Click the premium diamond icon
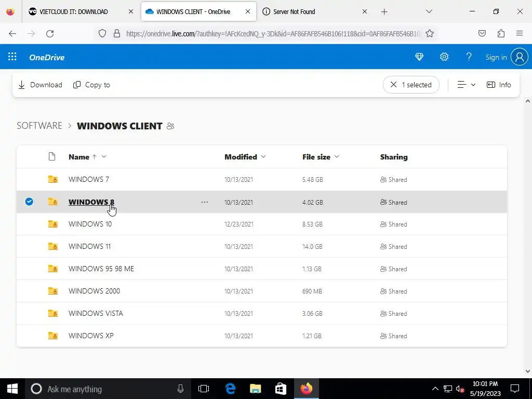The height and width of the screenshot is (399, 532). pyautogui.click(x=419, y=57)
